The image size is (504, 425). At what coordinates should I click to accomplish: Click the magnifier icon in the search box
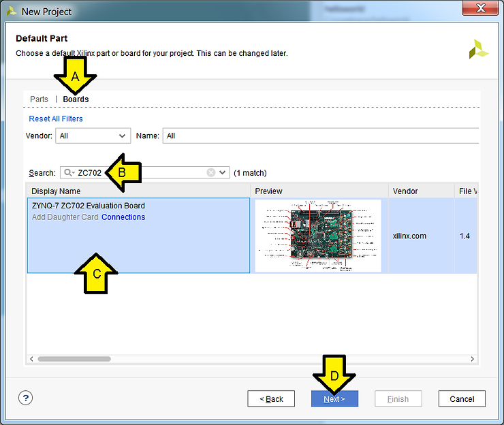point(69,173)
